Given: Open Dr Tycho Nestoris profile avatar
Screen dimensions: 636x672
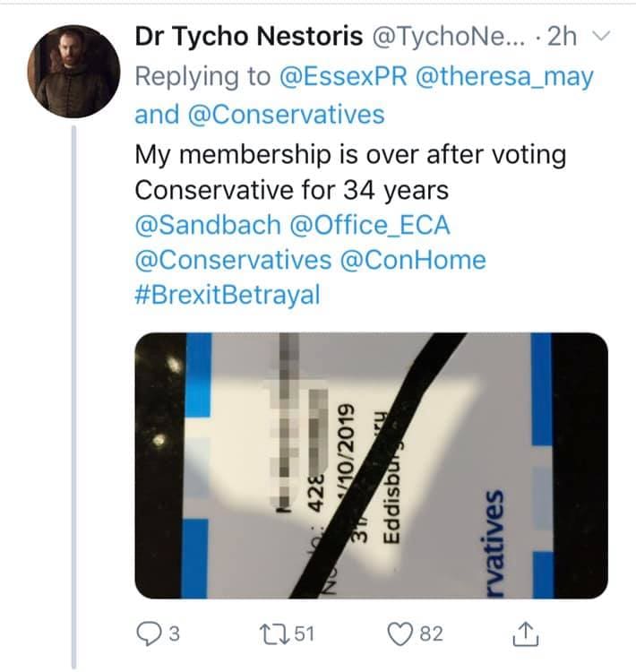Looking at the screenshot, I should tap(73, 72).
